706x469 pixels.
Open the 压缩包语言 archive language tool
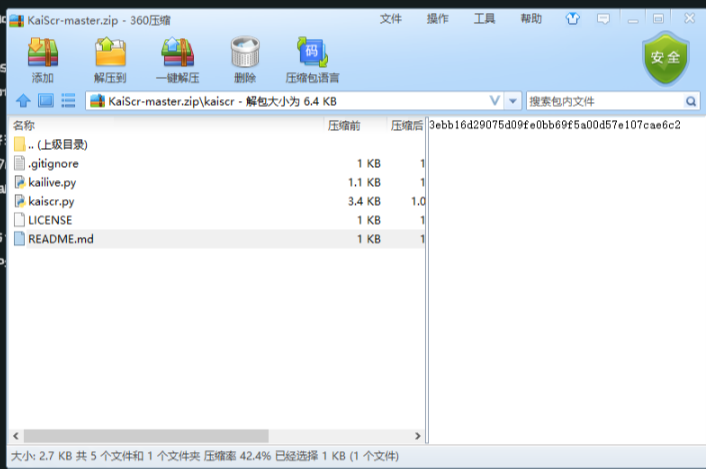pos(312,52)
